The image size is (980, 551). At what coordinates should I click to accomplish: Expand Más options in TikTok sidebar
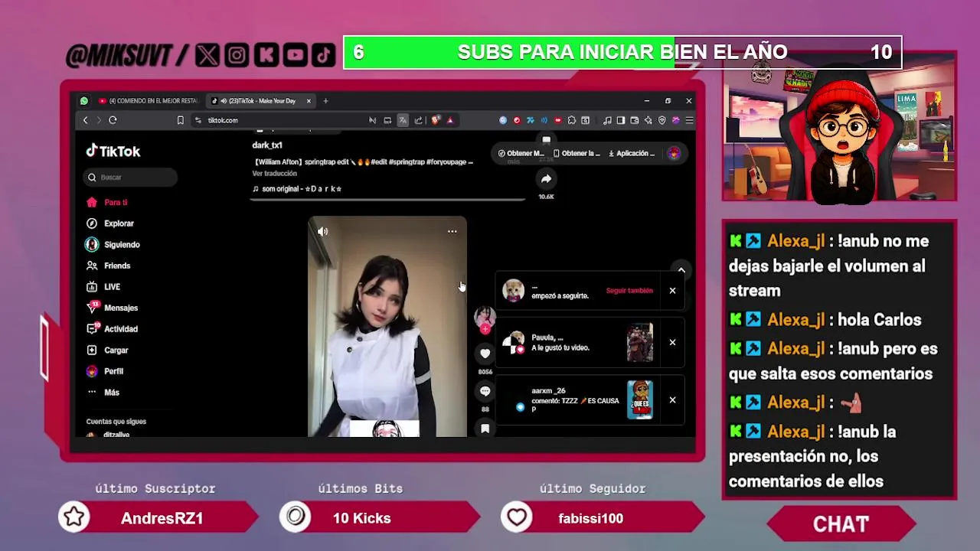(103, 393)
